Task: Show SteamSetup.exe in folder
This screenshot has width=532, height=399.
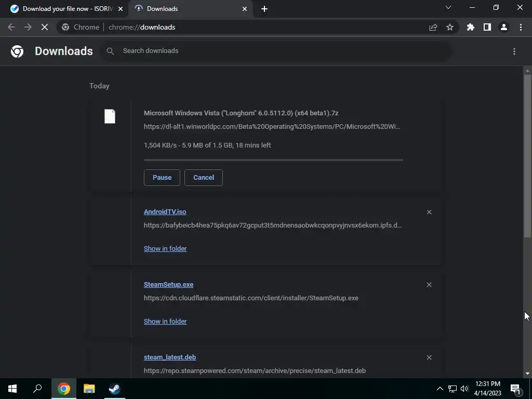Action: coord(165,321)
